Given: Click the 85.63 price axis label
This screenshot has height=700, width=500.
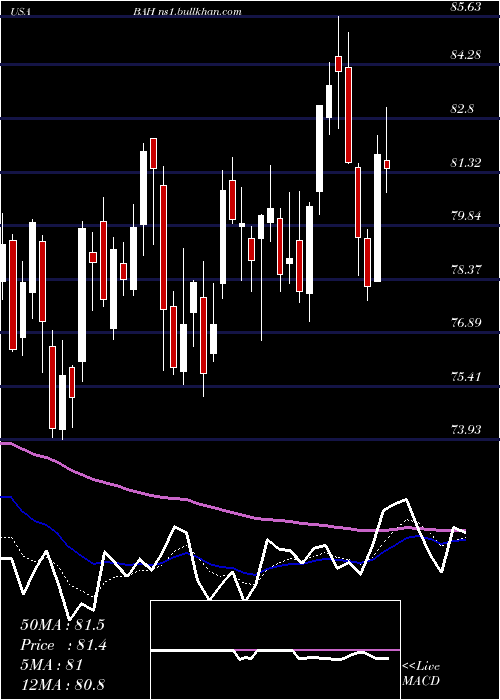Looking at the screenshot, I should (466, 7).
